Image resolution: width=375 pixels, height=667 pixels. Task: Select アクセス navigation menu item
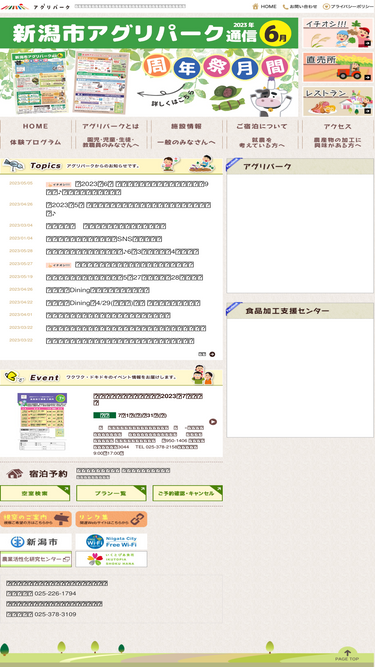338,126
